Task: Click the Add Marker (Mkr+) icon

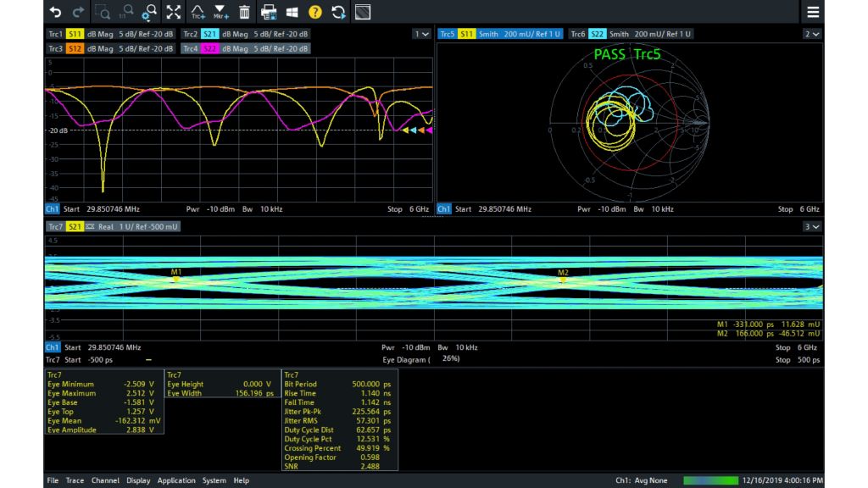Action: (x=220, y=12)
